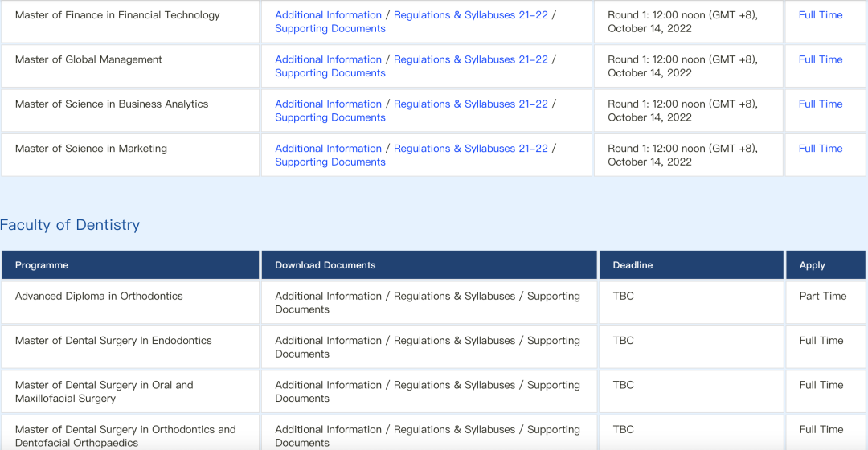Viewport: 868px width, 450px height.
Task: Click Full Time for Dental Surgery In Endodontics
Action: pos(821,341)
